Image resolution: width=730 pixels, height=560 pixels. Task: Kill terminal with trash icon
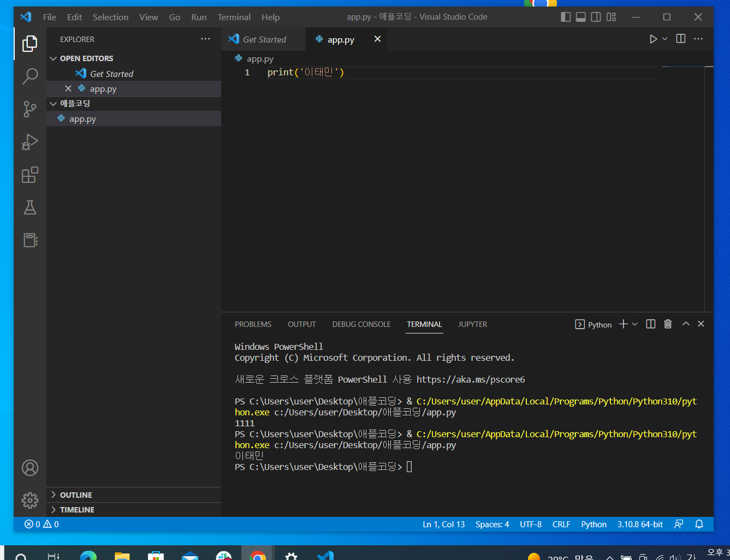click(x=668, y=324)
